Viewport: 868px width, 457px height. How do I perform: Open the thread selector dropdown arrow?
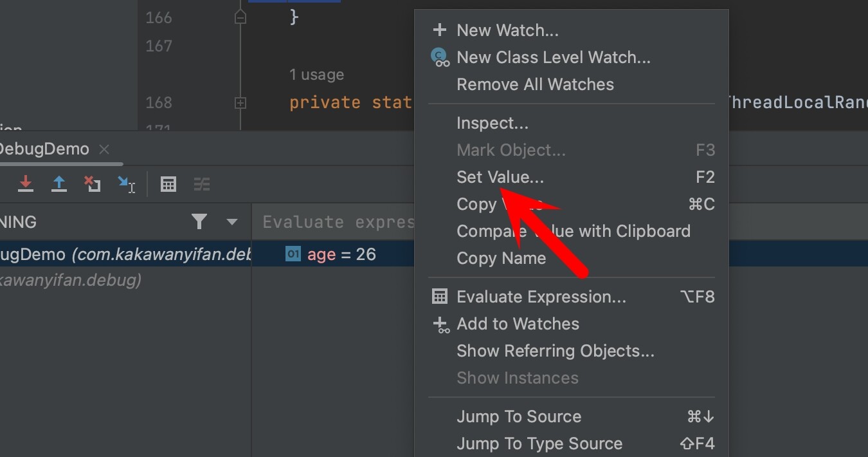click(232, 222)
